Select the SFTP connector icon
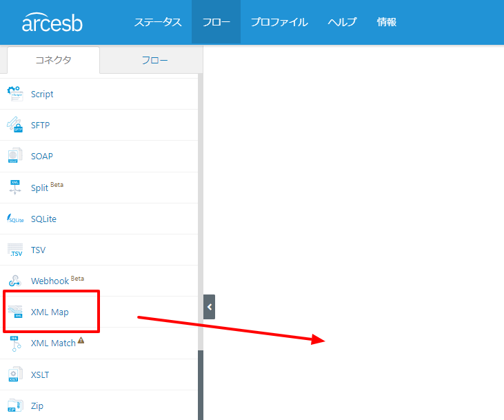Screen dimensions: 504x420 click(15, 125)
